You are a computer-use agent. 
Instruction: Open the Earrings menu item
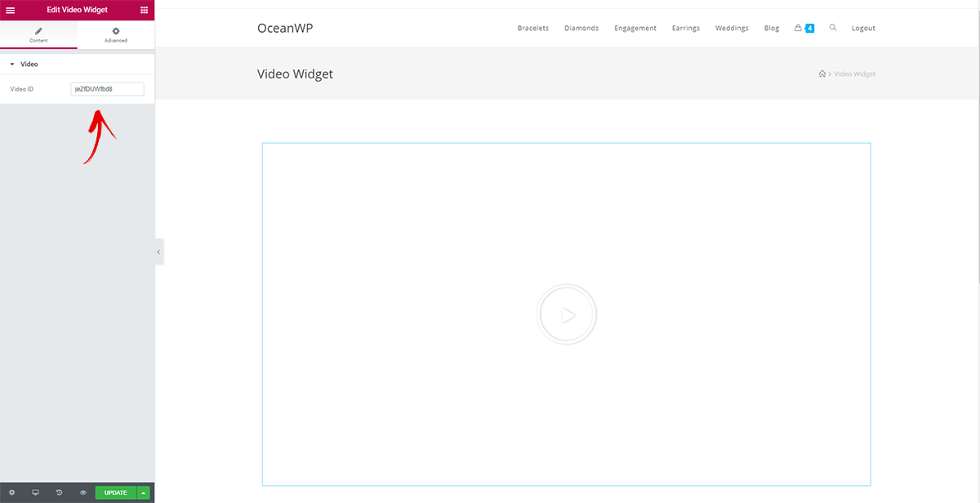pos(686,28)
